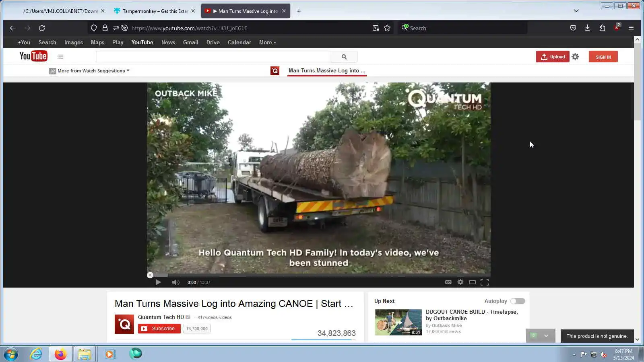
Task: Open the video player settings gear
Action: click(460, 282)
